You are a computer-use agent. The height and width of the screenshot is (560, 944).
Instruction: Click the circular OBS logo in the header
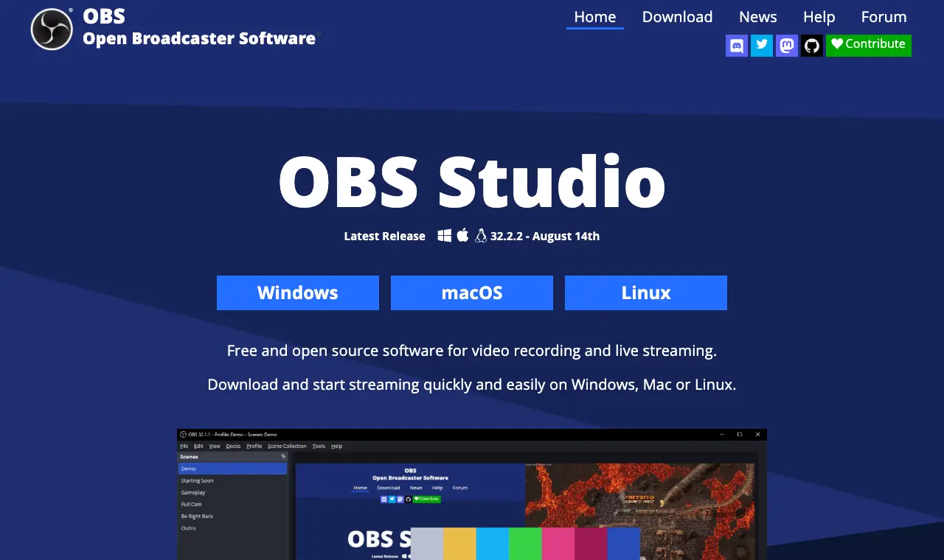pyautogui.click(x=52, y=29)
